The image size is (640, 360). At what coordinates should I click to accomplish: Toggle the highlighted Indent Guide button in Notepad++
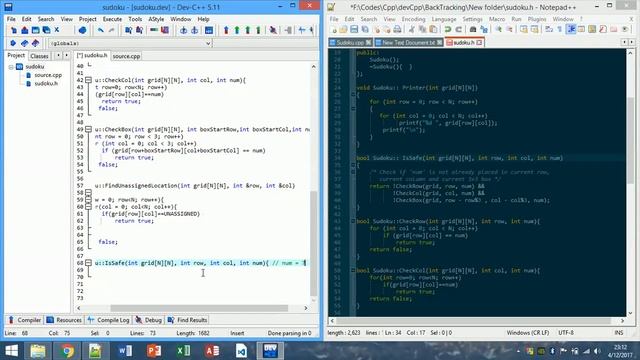click(x=571, y=29)
